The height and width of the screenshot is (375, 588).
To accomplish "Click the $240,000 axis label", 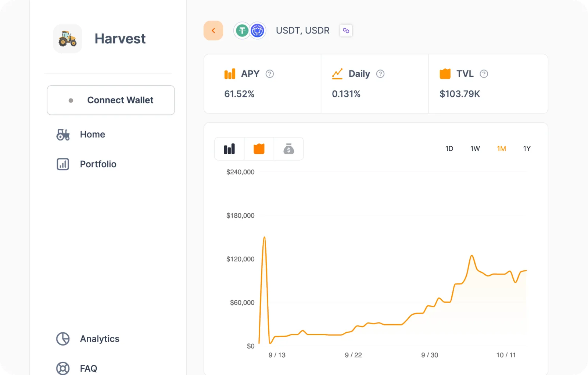I will (x=240, y=172).
